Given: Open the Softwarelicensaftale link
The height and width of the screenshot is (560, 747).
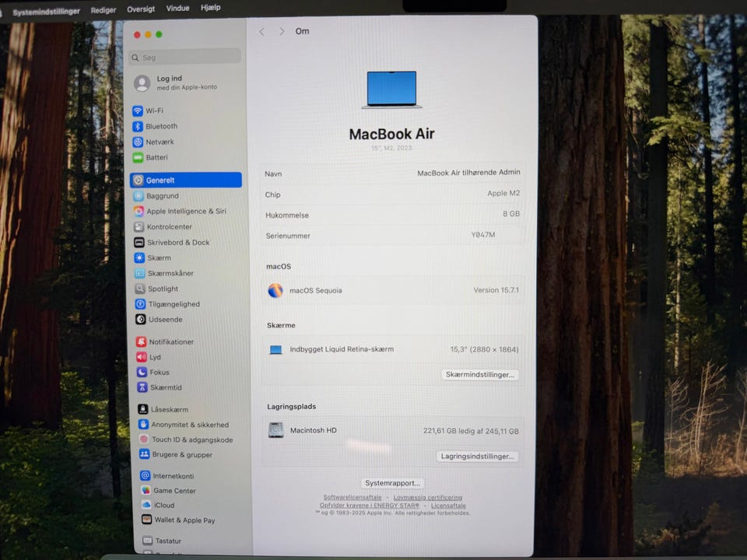Looking at the screenshot, I should (x=352, y=497).
